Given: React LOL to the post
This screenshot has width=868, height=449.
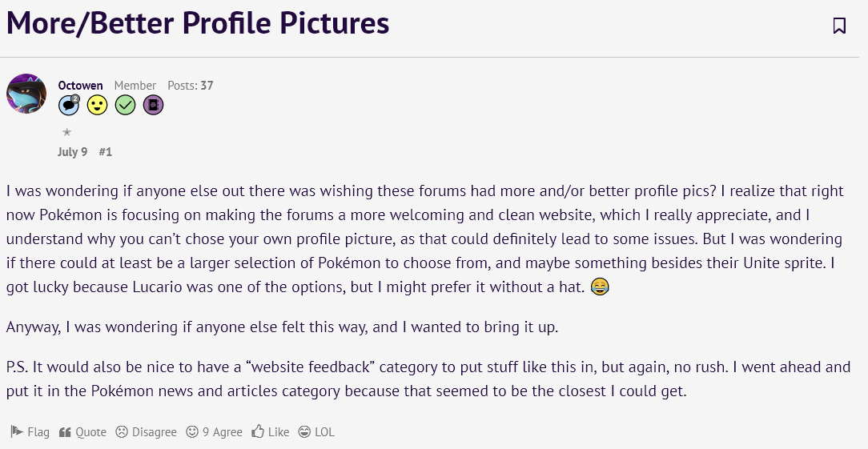Looking at the screenshot, I should click(316, 432).
